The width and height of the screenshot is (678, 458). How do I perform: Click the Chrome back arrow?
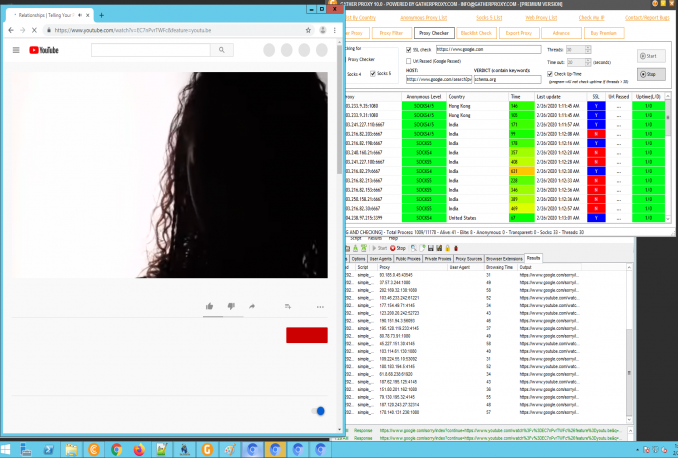tap(11, 30)
